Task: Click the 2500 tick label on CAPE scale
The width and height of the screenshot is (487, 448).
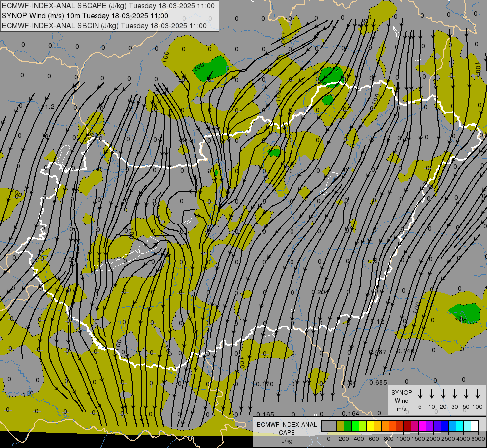Action: 448,439
